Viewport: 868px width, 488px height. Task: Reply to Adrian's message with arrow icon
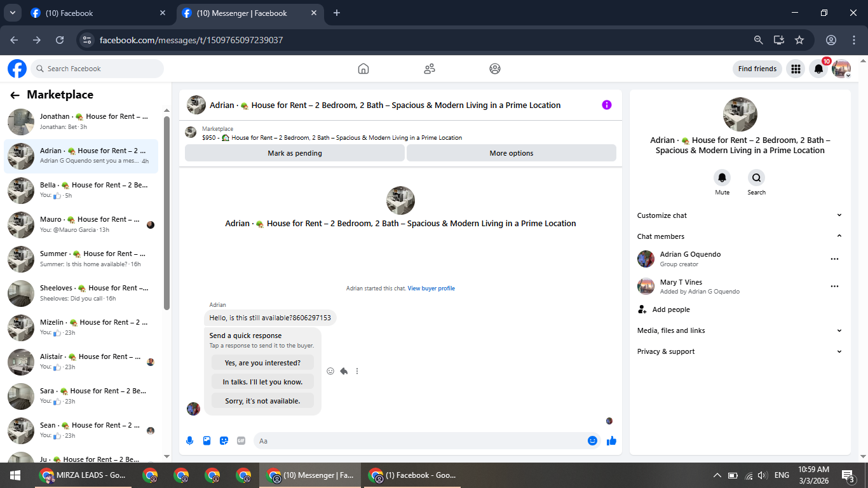[344, 371]
